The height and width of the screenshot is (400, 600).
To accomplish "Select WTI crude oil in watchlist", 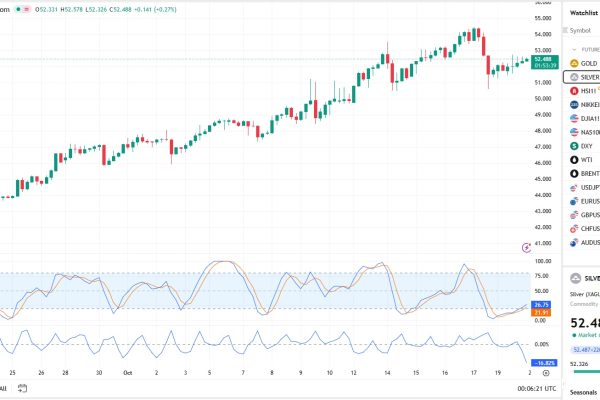I will [585, 159].
